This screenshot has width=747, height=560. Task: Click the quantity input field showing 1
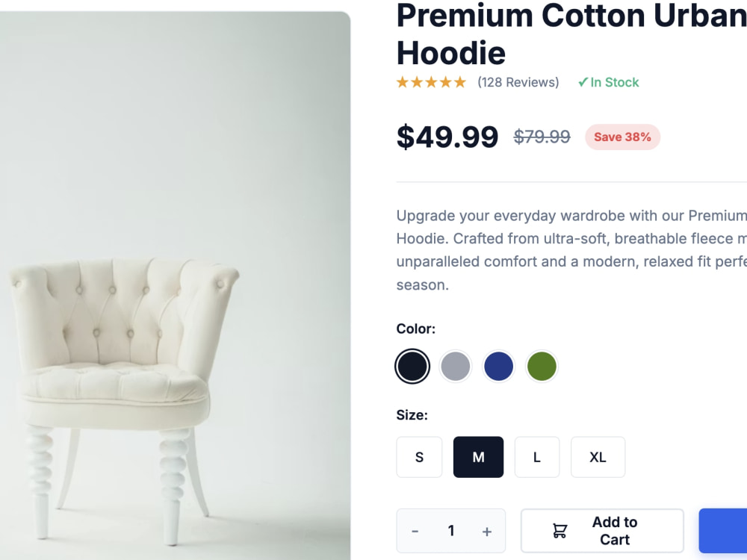tap(450, 531)
